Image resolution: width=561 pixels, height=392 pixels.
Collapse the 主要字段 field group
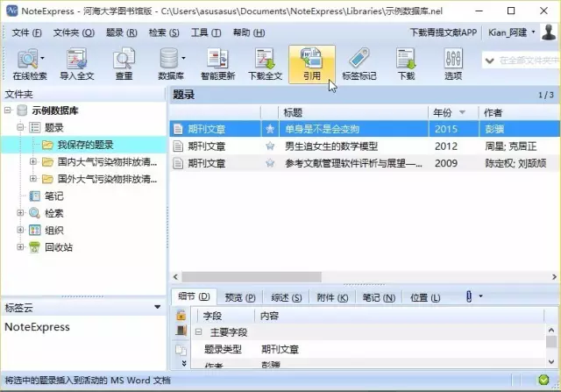(x=199, y=332)
